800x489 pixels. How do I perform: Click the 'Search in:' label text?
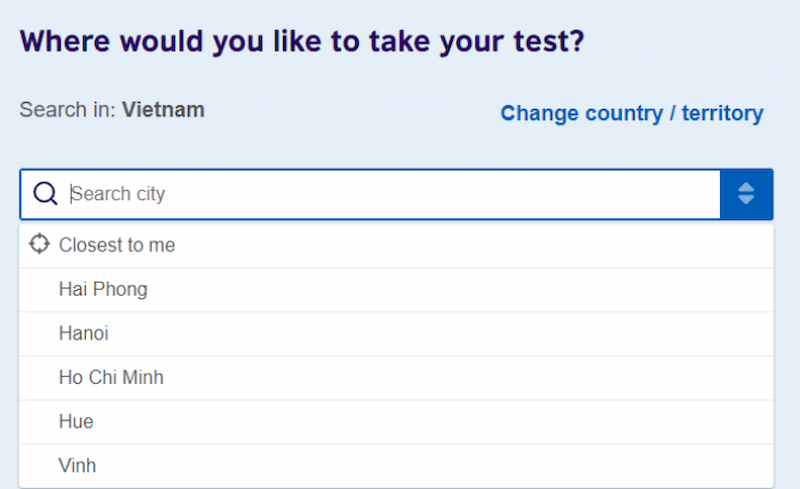point(68,110)
